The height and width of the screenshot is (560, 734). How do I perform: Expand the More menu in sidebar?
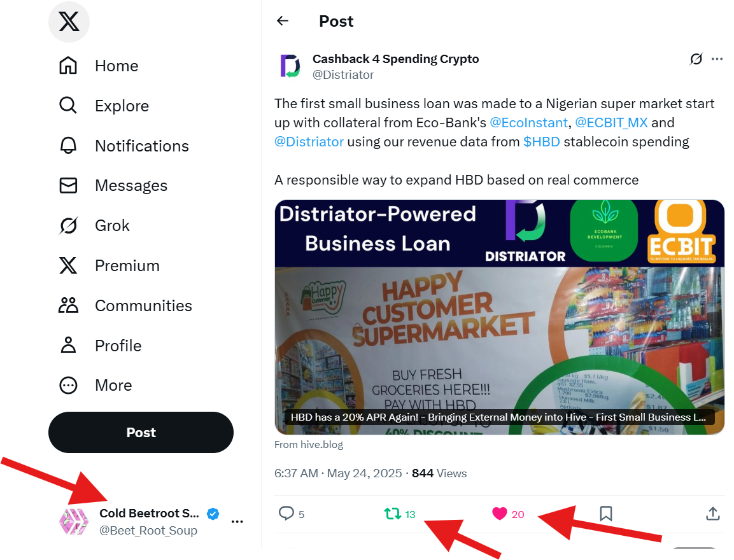point(95,386)
